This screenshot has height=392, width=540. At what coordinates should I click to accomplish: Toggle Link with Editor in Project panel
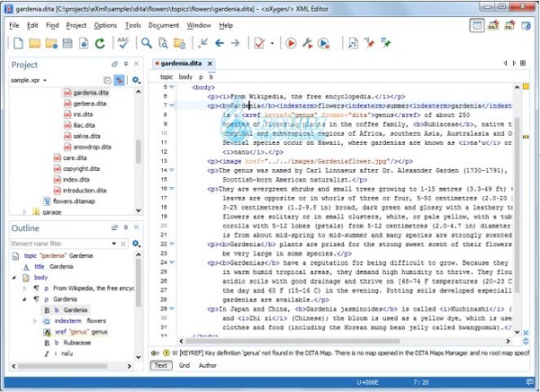pyautogui.click(x=119, y=80)
